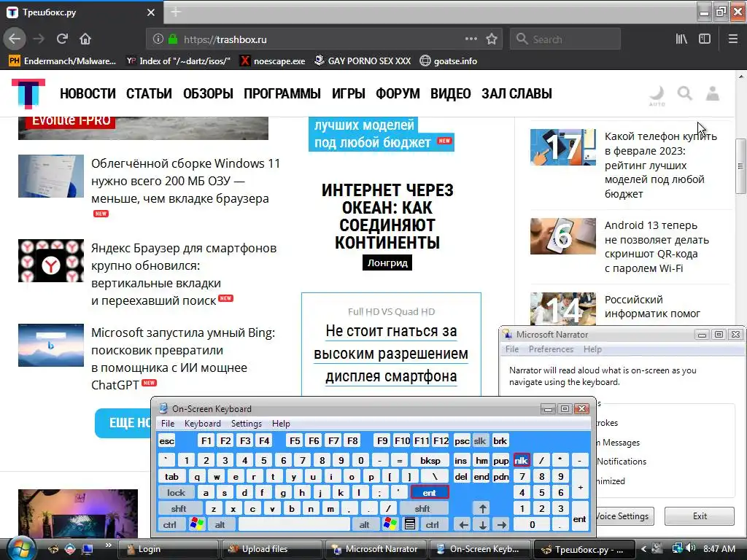Open the ВИДЕО site section
The height and width of the screenshot is (560, 747).
pyautogui.click(x=451, y=93)
